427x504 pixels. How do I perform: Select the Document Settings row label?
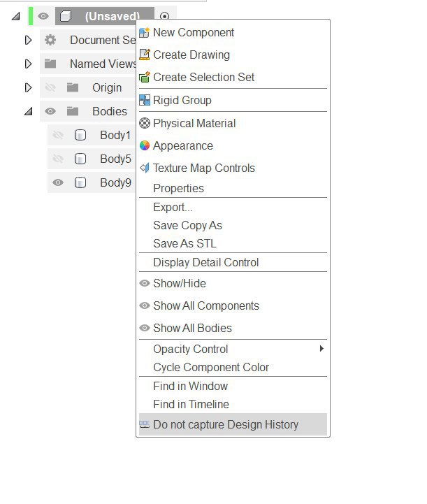click(103, 40)
